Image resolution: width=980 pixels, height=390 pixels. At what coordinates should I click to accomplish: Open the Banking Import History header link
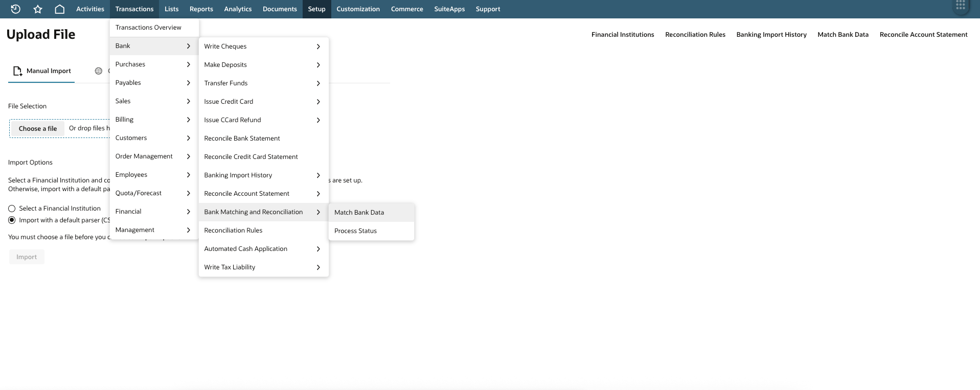pyautogui.click(x=771, y=35)
